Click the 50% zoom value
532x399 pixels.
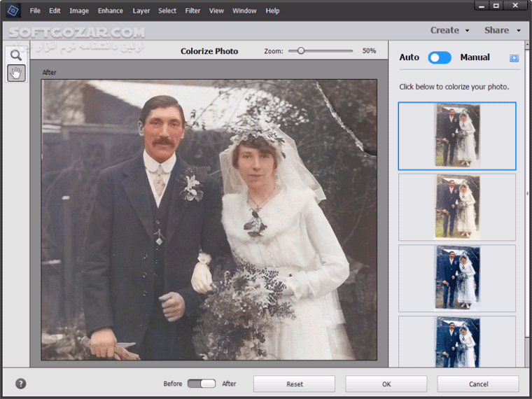(x=369, y=51)
